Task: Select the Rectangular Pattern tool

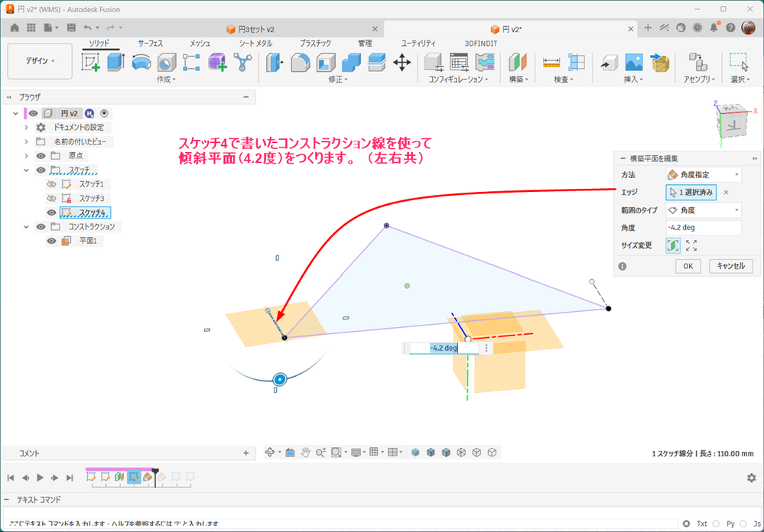Action: coord(192,63)
